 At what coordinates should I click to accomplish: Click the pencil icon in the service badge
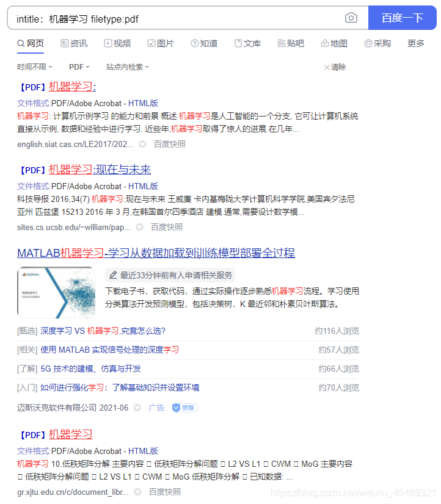[x=113, y=275]
